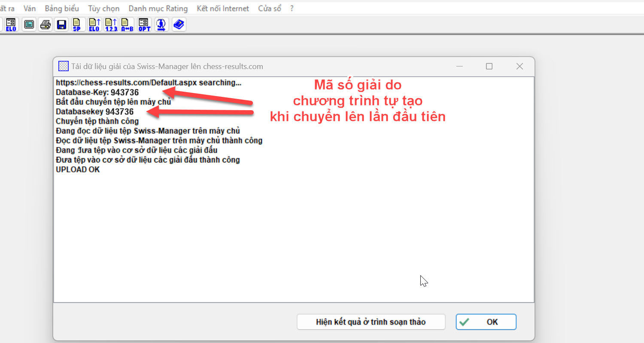The image size is (644, 343).
Task: Open the Ván menu
Action: 30,8
